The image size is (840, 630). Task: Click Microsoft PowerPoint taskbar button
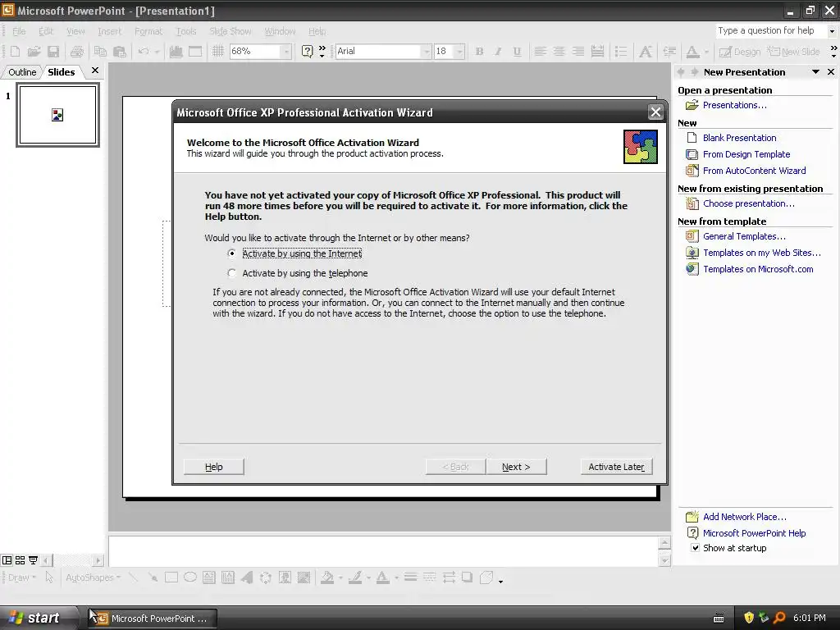click(x=153, y=619)
